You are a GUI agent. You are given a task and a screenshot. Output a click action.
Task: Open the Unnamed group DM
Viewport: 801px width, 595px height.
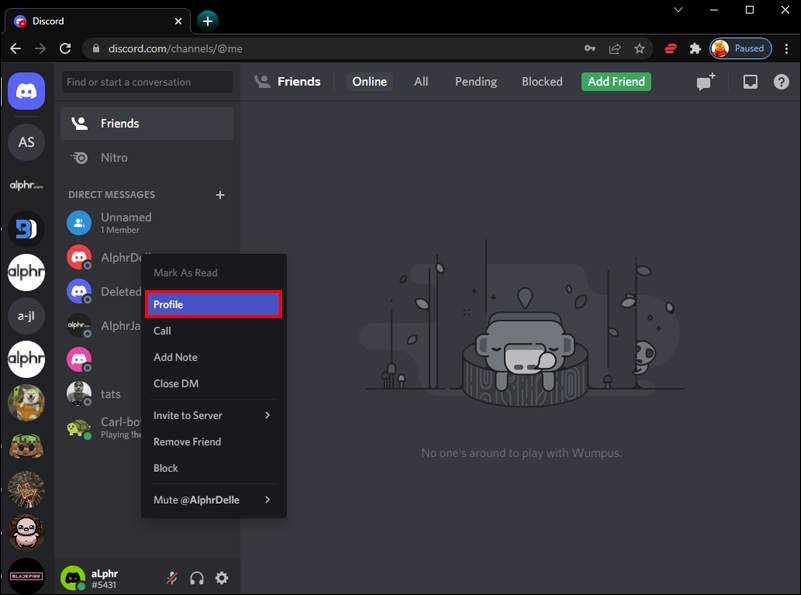(x=147, y=223)
